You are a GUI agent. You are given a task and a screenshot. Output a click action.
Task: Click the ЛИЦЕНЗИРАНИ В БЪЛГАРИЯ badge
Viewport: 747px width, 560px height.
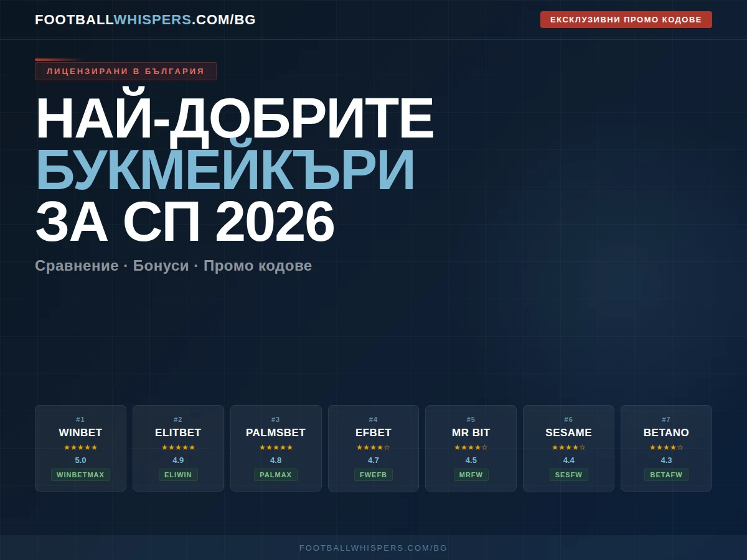tap(126, 71)
